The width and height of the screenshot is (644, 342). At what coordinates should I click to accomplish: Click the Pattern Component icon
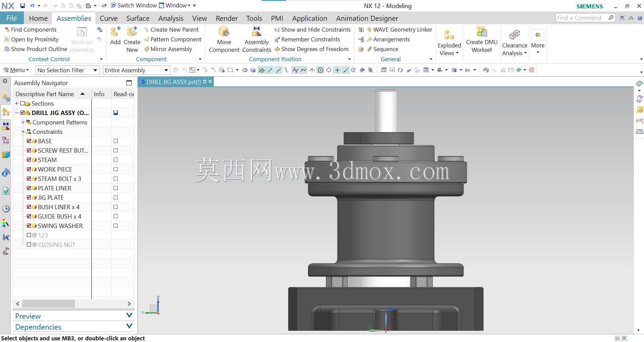147,39
